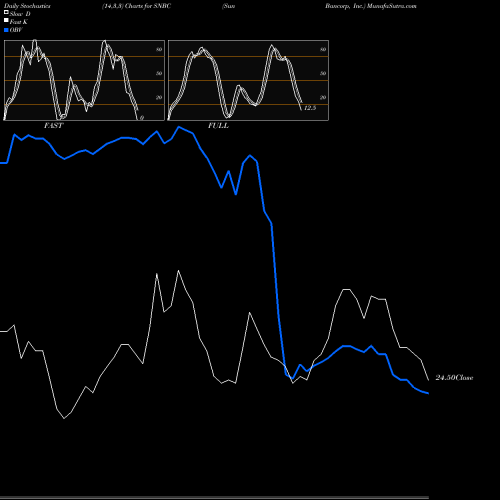
Task: Click the FAST label under left chart
Action: (x=53, y=126)
